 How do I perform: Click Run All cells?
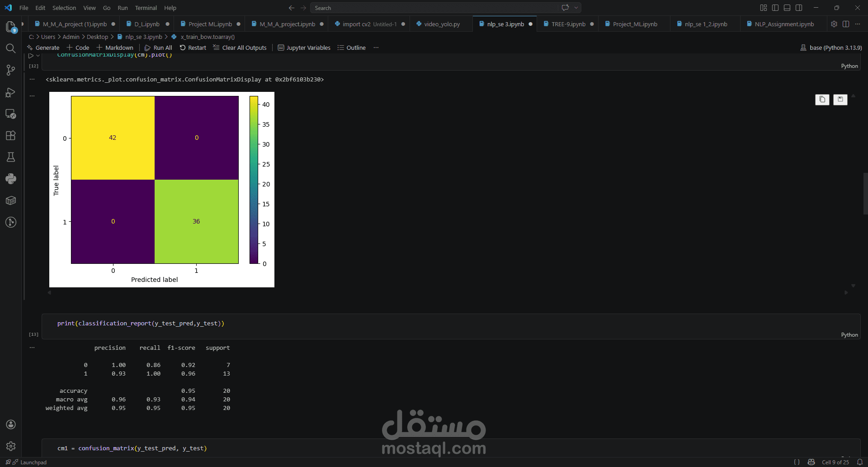pos(158,48)
